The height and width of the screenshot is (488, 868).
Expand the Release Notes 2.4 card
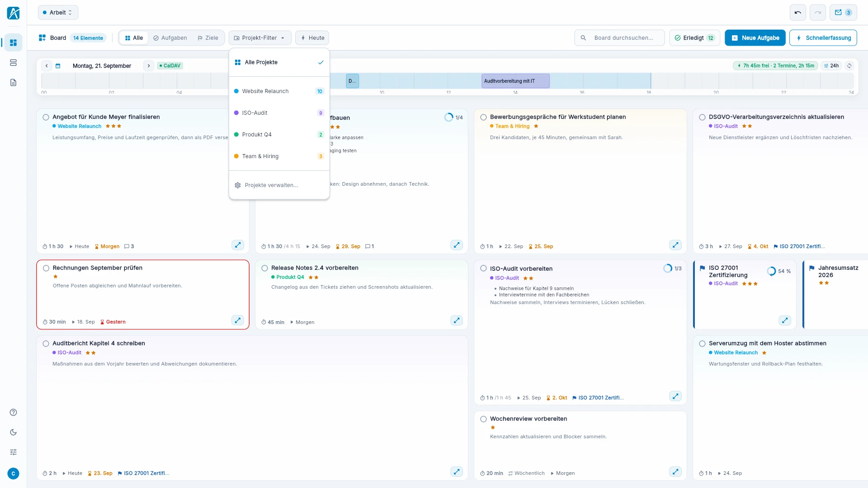coord(457,320)
